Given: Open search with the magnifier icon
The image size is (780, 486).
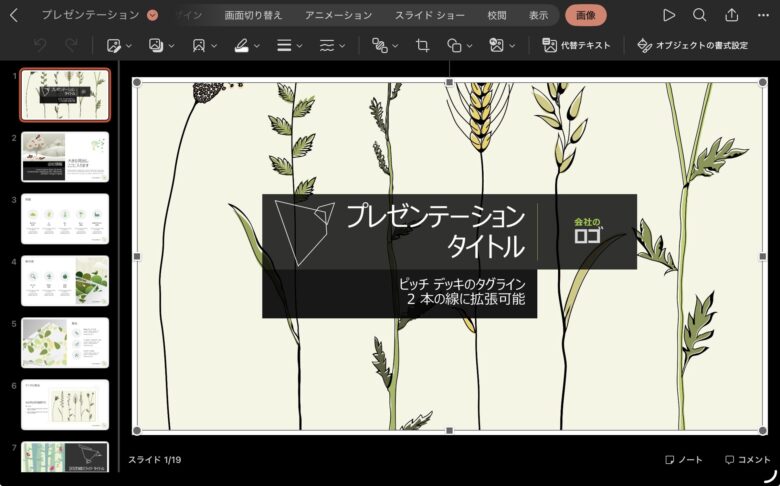Looking at the screenshot, I should click(699, 15).
